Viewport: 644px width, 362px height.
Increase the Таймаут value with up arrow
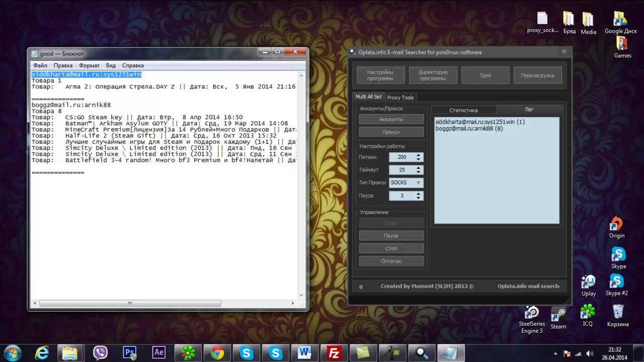pos(418,167)
